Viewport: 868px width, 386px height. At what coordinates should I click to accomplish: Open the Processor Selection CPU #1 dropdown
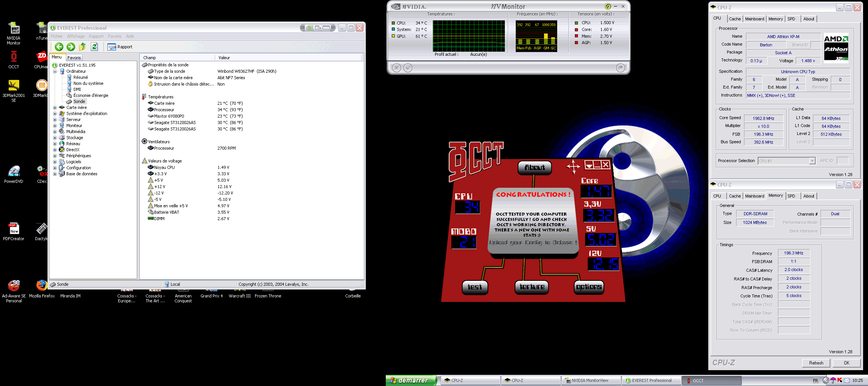(x=812, y=161)
